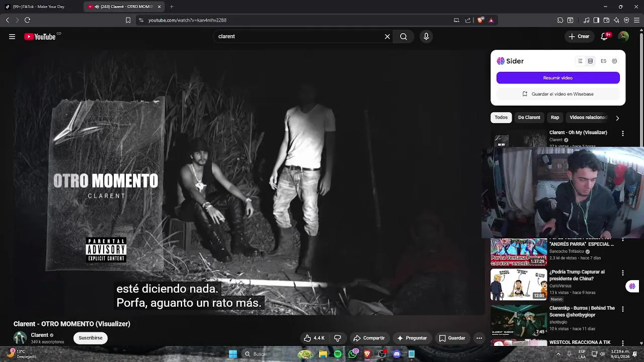
Task: Open Brave Shields lion icon
Action: (x=480, y=20)
